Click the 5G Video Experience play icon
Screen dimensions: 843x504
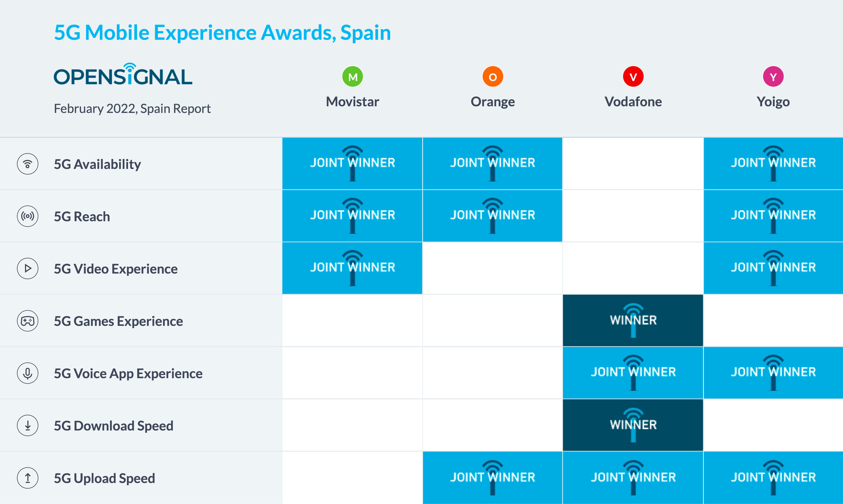[x=28, y=269]
